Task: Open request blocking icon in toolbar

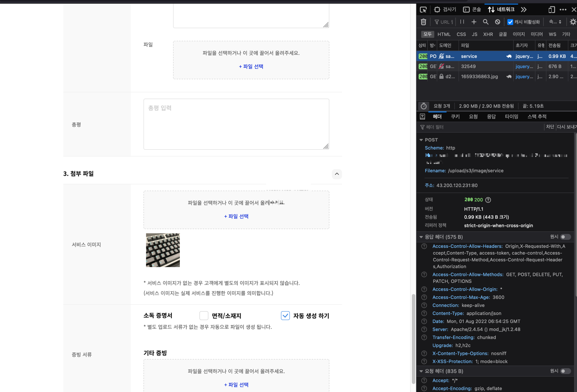Action: point(497,22)
